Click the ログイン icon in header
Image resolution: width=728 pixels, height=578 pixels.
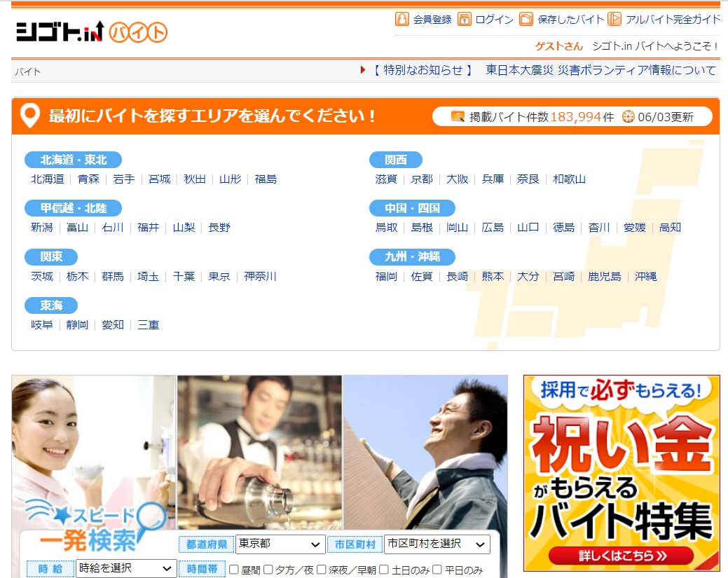465,19
